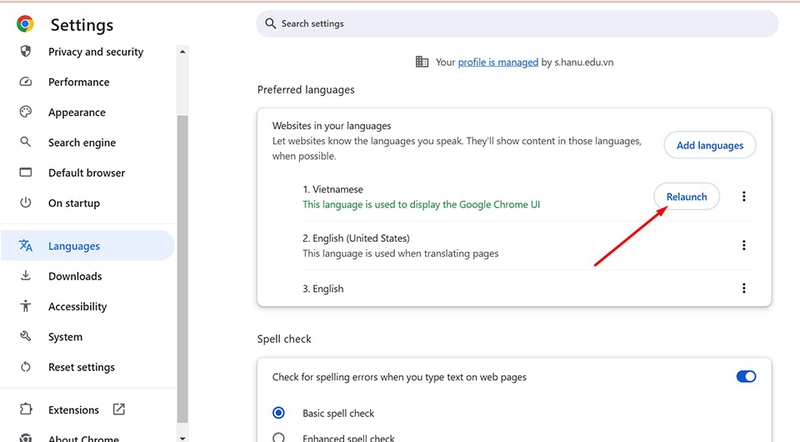The image size is (800, 442).
Task: Click the Chrome logo beside Settings
Action: tap(25, 24)
